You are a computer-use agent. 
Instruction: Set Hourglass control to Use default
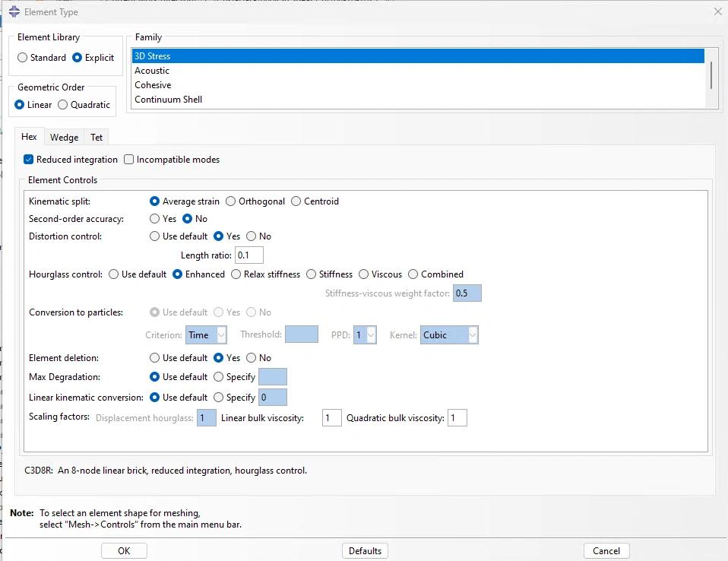click(114, 274)
